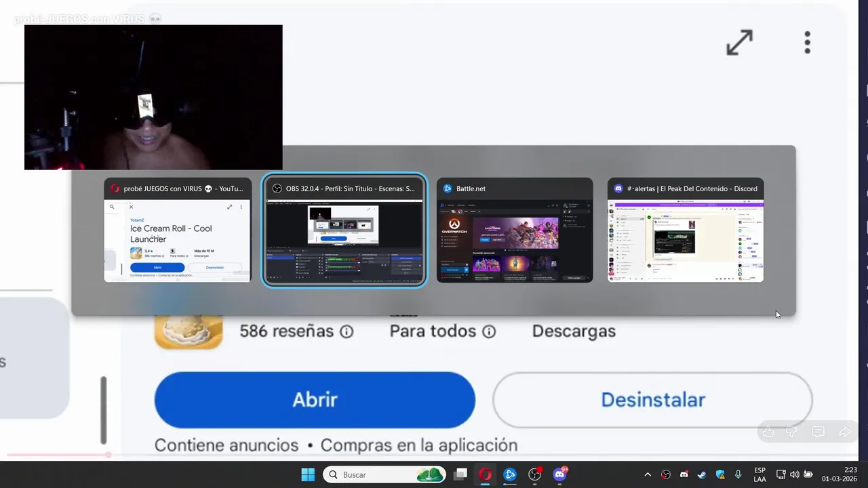Click the 586 reseñas text
This screenshot has width=868, height=488.
[x=287, y=331]
